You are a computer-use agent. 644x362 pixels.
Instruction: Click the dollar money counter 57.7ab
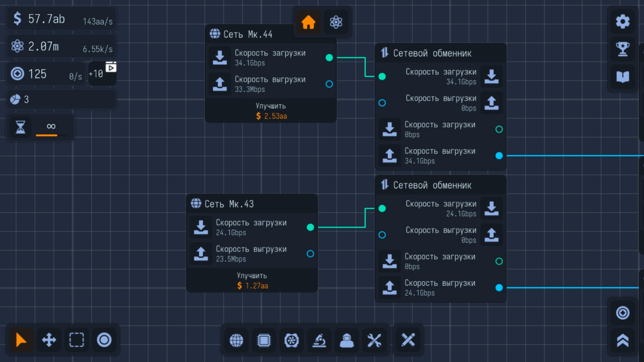(x=61, y=19)
